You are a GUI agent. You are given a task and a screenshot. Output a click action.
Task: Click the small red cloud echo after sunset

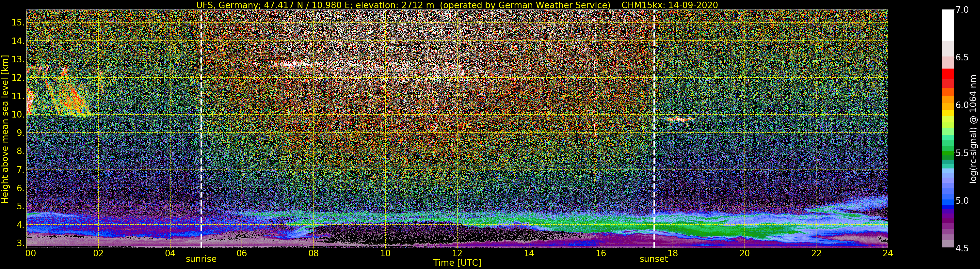coord(681,120)
